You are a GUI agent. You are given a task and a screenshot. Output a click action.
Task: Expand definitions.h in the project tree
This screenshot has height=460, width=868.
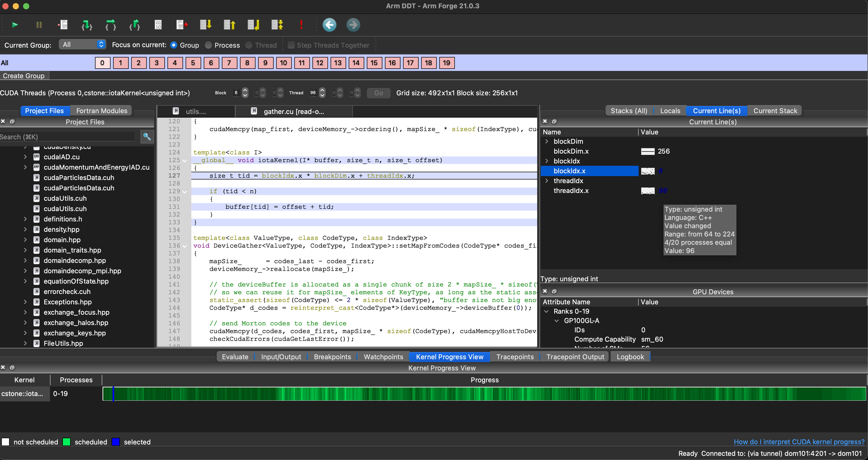tap(25, 219)
